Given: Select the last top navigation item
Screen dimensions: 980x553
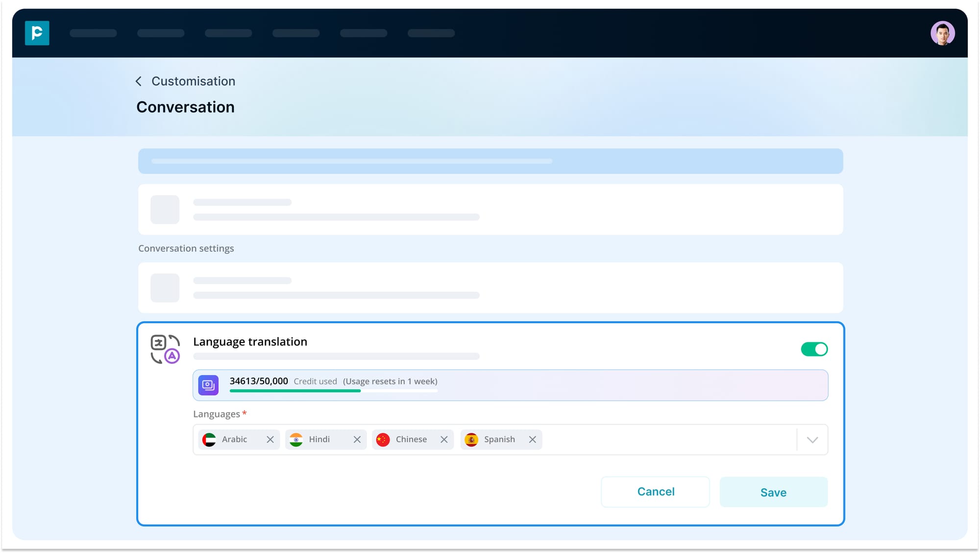Looking at the screenshot, I should click(431, 33).
